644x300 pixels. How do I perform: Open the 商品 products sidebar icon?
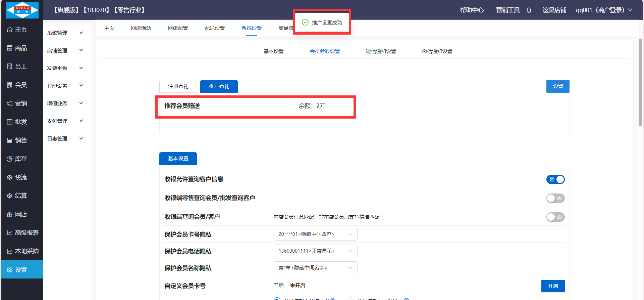coord(10,48)
